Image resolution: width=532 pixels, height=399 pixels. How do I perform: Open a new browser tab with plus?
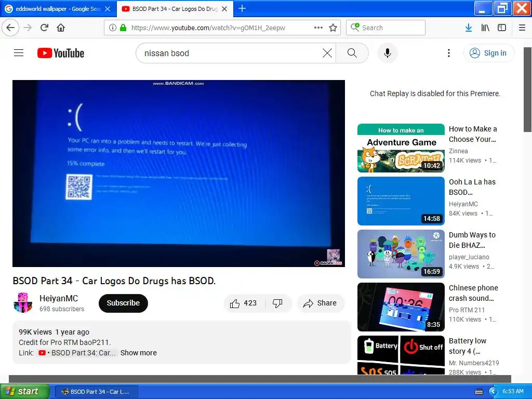coord(242,8)
